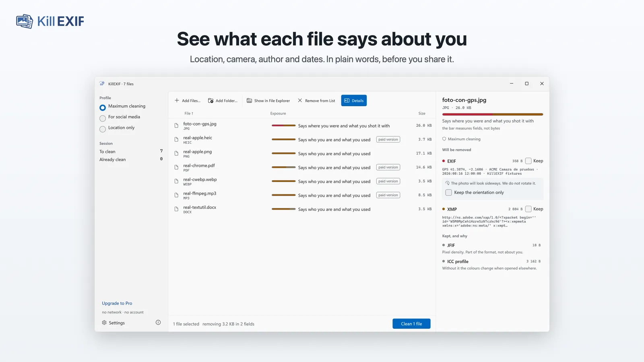
Task: Choose Show in File Explorer
Action: [268, 101]
